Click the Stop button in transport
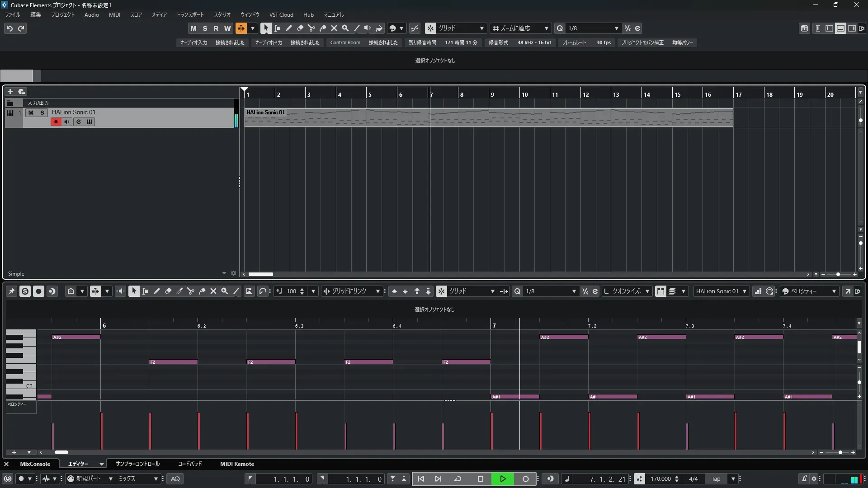 (480, 479)
